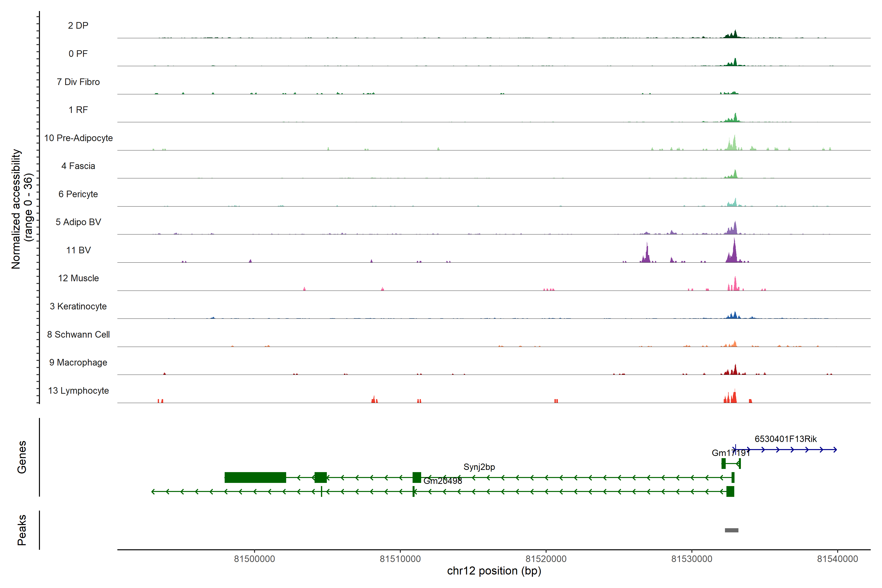The height and width of the screenshot is (588, 882).
Task: Click the large green Synj2bp exon block
Action: pos(255,477)
